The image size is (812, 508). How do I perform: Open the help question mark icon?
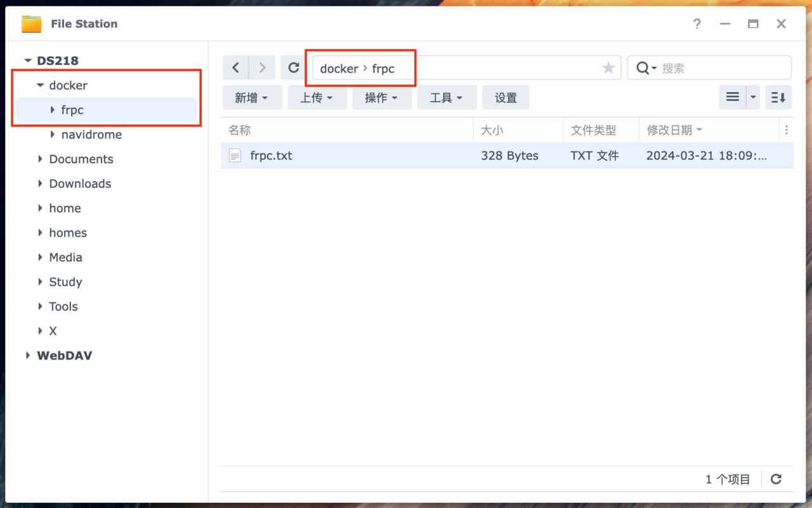[x=697, y=23]
